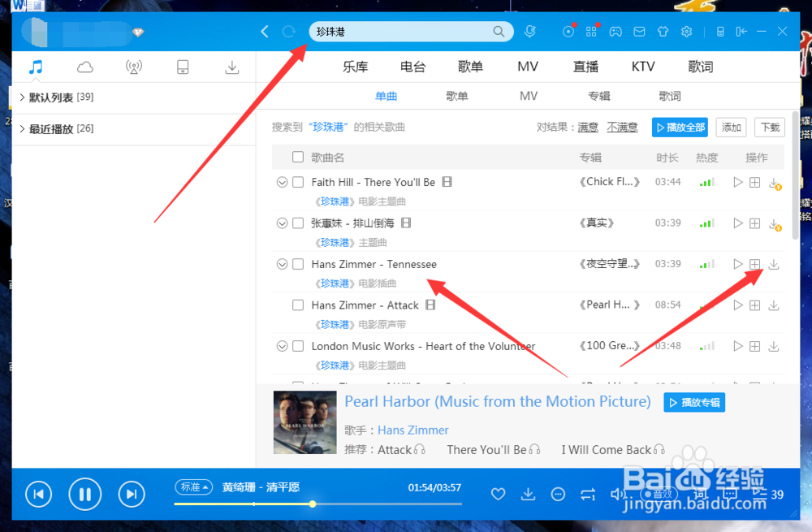The width and height of the screenshot is (812, 532).
Task: Click the 添加 button
Action: [732, 127]
